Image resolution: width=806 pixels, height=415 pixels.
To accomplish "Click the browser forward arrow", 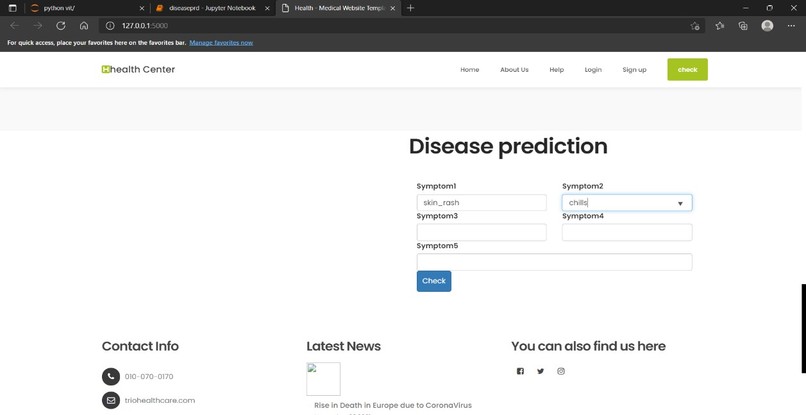I will click(x=38, y=26).
